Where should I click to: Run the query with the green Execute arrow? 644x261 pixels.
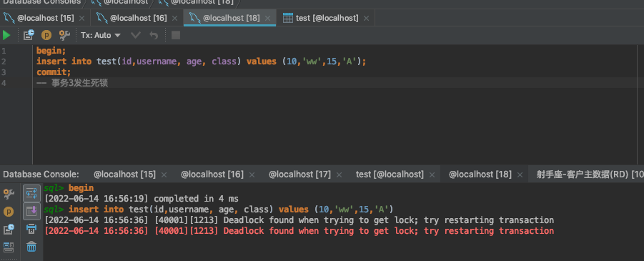click(6, 35)
